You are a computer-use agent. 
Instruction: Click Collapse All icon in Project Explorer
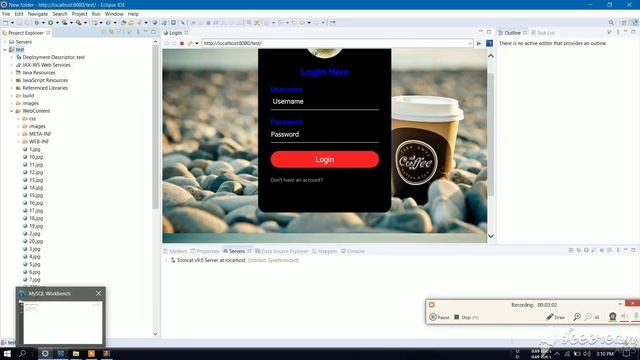(104, 32)
